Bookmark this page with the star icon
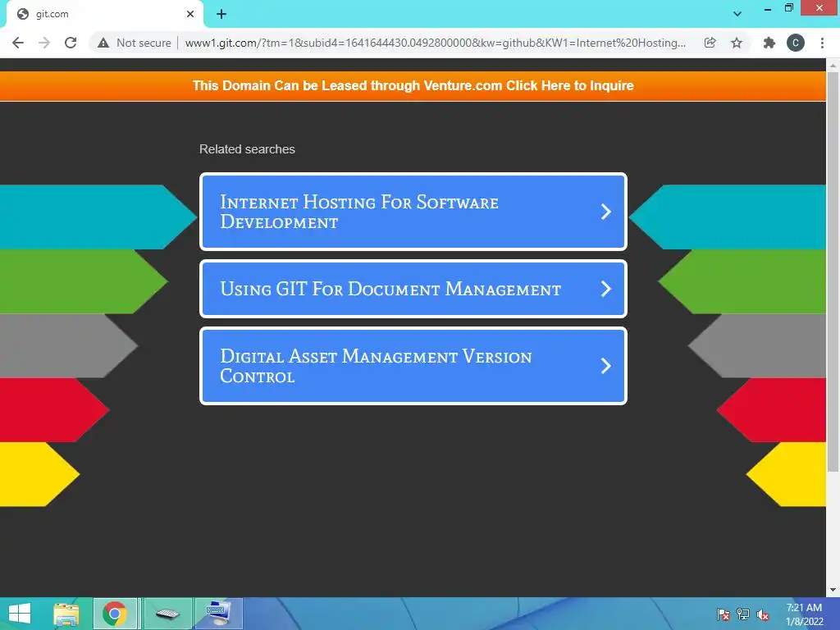Viewport: 840px width, 630px height. coord(737,43)
